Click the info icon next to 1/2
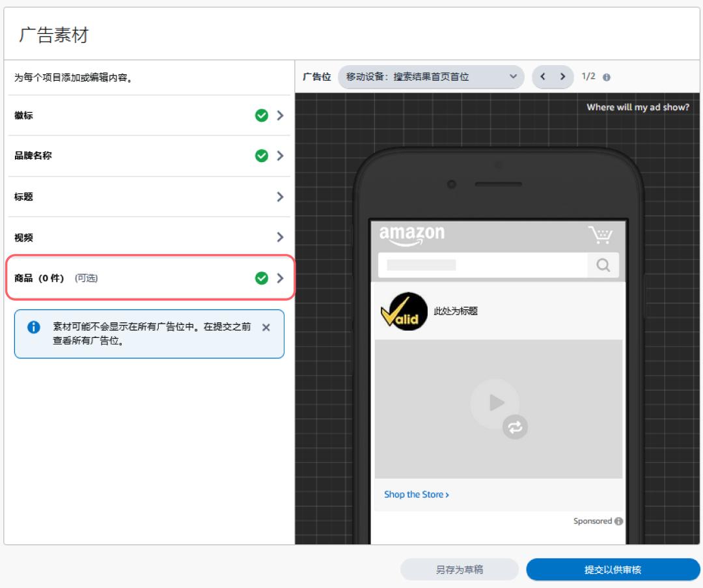This screenshot has width=703, height=588. pos(607,77)
